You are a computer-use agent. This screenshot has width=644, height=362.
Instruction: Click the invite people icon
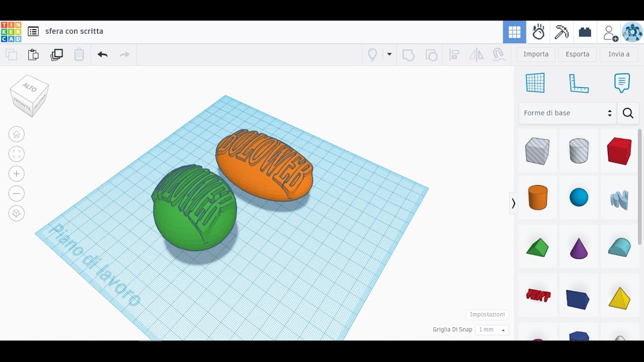(610, 33)
